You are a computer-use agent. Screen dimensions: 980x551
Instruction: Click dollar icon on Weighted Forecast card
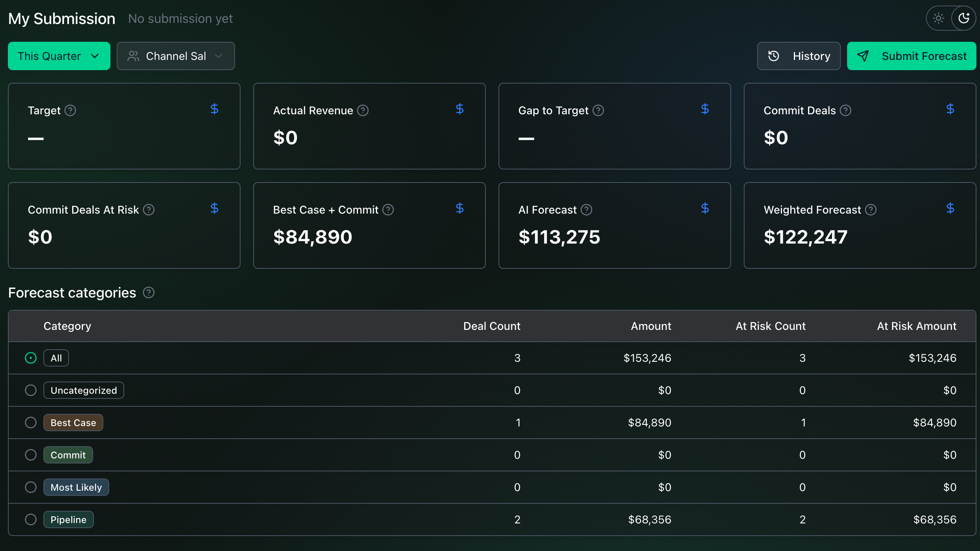950,208
